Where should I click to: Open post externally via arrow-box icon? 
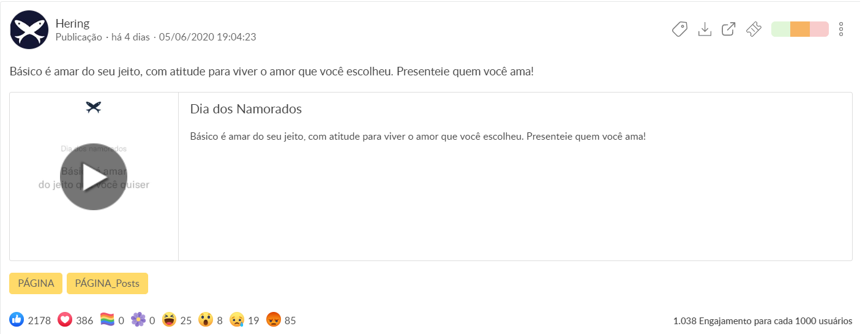point(728,29)
